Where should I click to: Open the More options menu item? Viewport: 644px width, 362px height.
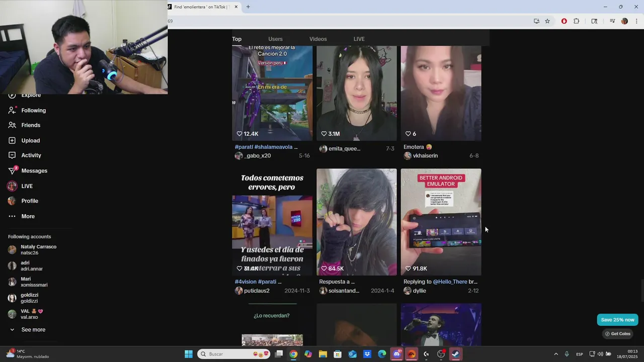coord(28,216)
